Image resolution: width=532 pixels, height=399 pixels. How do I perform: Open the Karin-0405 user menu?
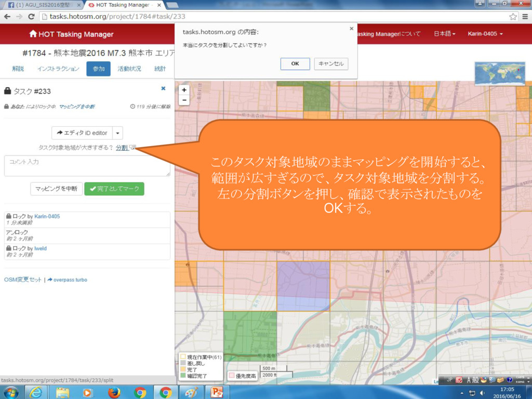pyautogui.click(x=485, y=34)
